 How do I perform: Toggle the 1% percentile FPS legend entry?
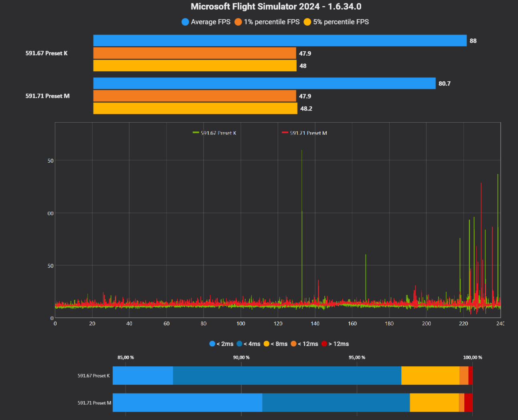(267, 22)
